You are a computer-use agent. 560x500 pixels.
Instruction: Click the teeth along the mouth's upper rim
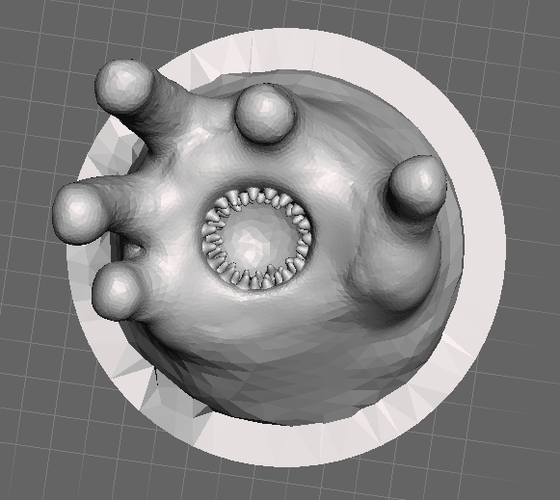tap(256, 196)
